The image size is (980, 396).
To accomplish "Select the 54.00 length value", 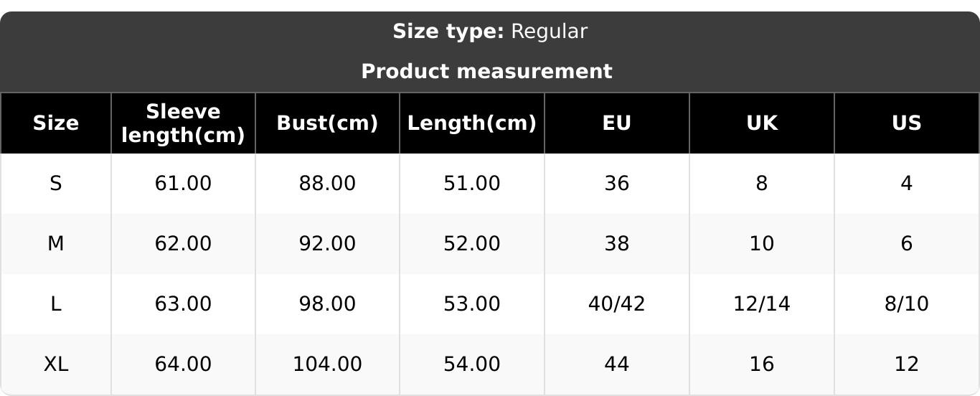I will pyautogui.click(x=471, y=364).
